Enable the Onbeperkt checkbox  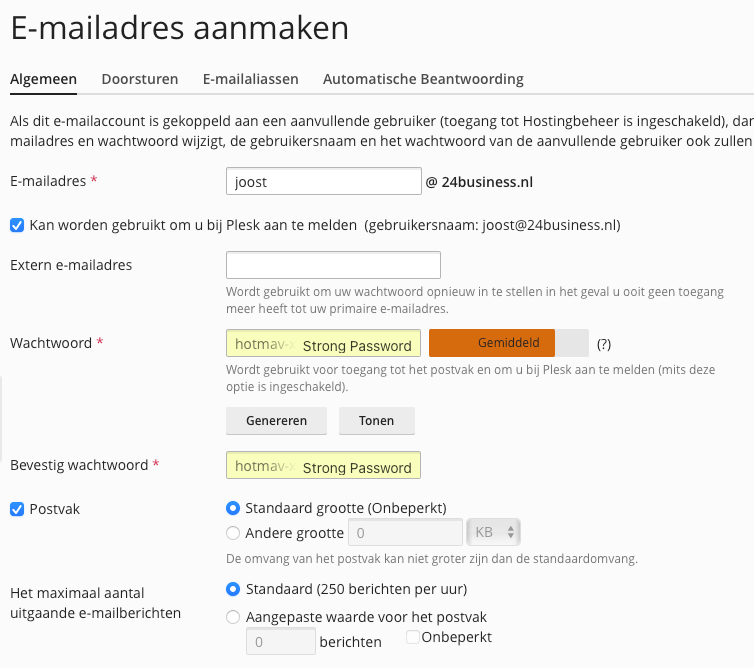point(413,637)
